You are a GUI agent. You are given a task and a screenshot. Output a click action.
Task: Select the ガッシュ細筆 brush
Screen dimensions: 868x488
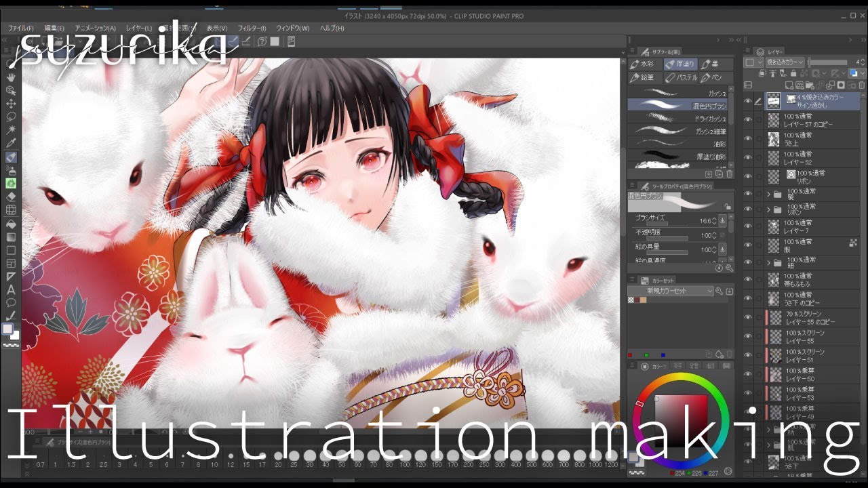coord(677,131)
